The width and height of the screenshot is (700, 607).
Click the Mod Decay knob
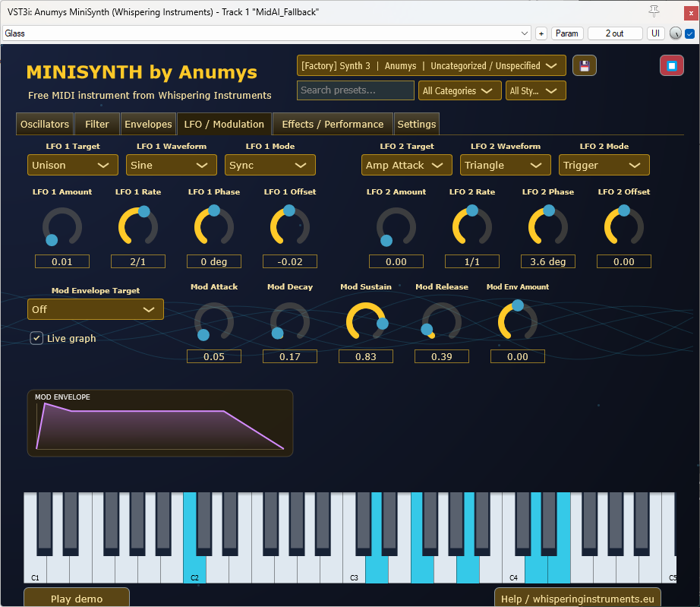pos(290,321)
